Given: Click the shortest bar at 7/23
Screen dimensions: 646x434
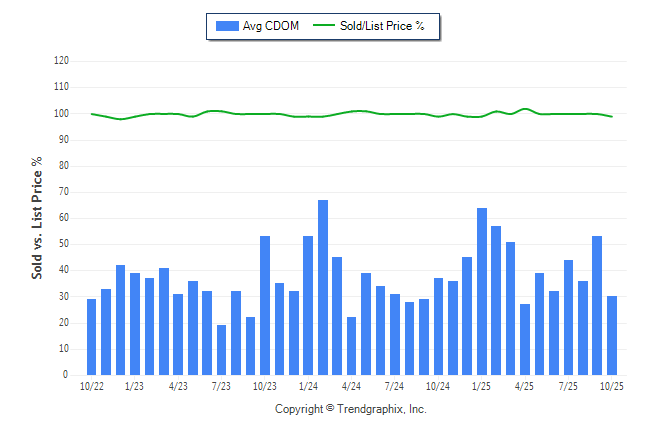Looking at the screenshot, I should pos(221,350).
